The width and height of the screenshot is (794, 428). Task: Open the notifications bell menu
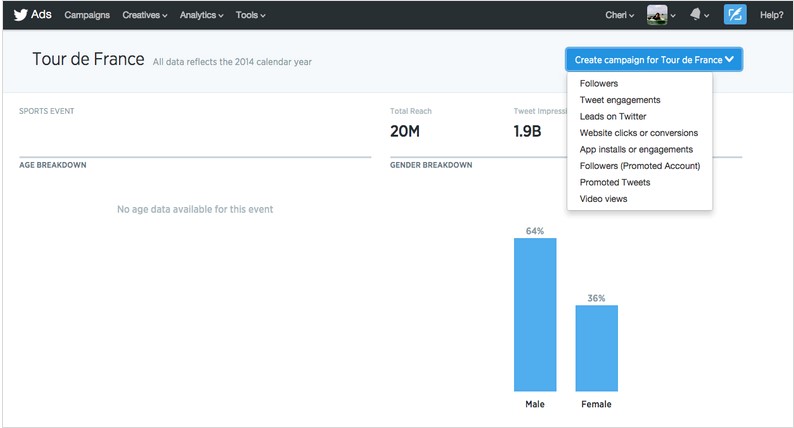(699, 15)
